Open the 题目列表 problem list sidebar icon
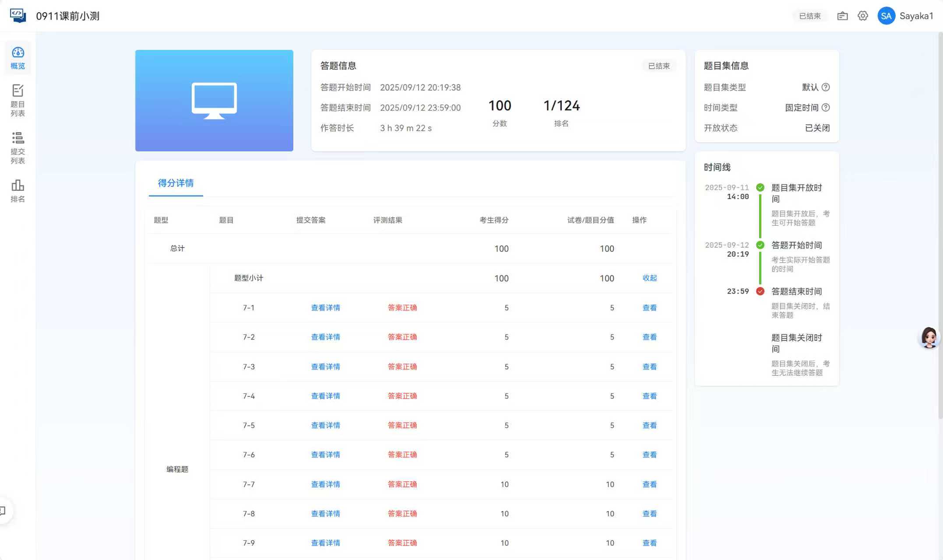 [x=18, y=100]
